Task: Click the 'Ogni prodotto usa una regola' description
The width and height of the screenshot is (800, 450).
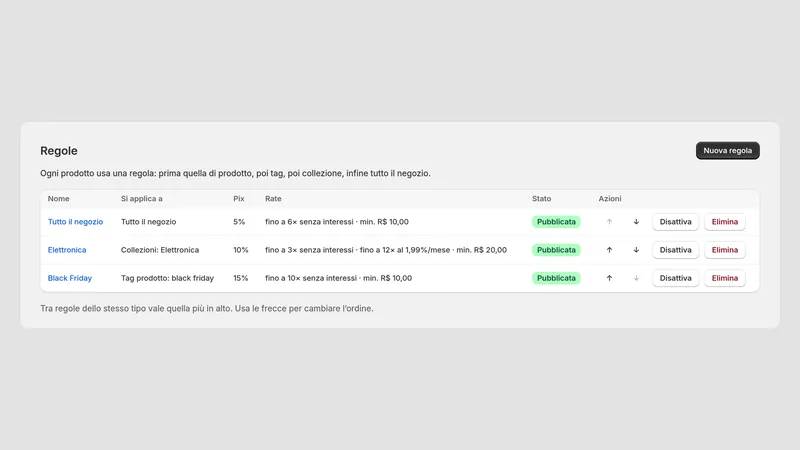Action: click(235, 173)
